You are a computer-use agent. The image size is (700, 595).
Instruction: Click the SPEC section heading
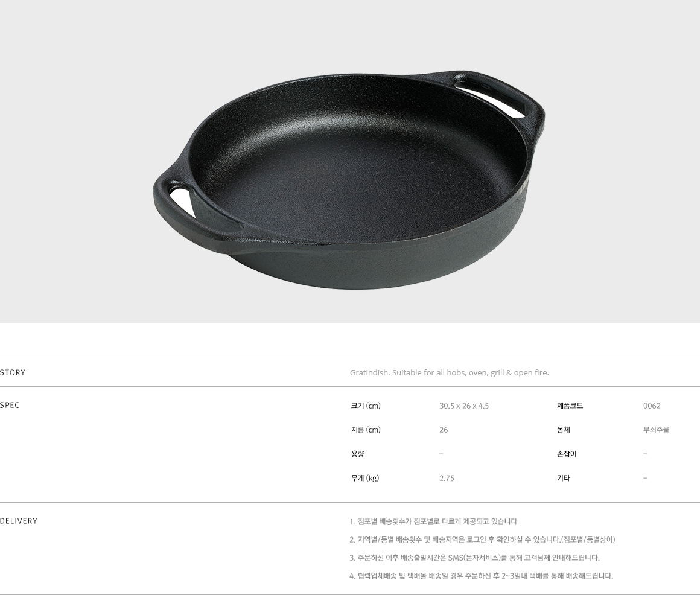[10, 406]
